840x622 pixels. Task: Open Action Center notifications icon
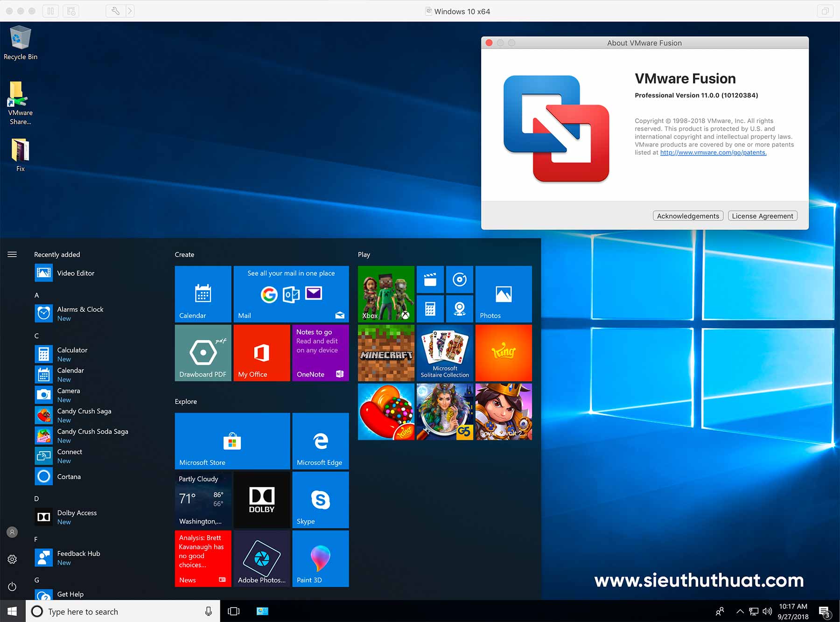point(825,612)
